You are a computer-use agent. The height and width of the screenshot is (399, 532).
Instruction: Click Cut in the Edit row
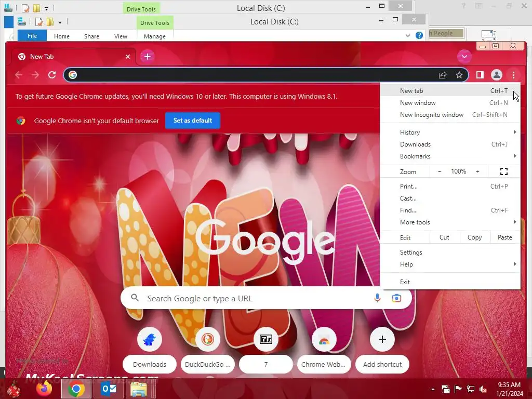click(445, 237)
